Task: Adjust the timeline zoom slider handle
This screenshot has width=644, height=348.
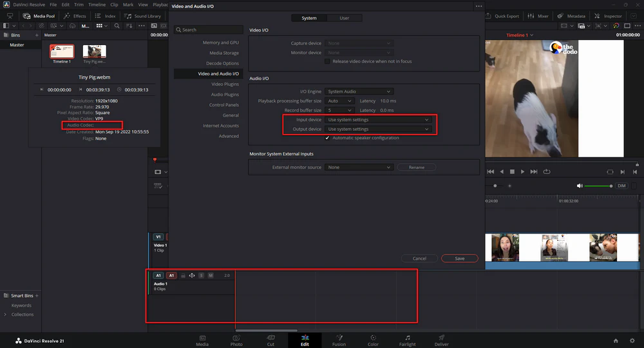Action: tap(495, 186)
